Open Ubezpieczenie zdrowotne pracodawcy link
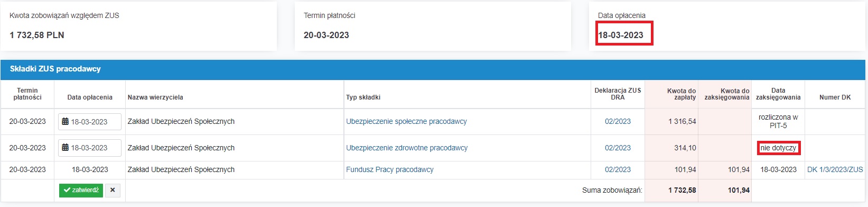Screen dimensions: 868x207 [407, 148]
